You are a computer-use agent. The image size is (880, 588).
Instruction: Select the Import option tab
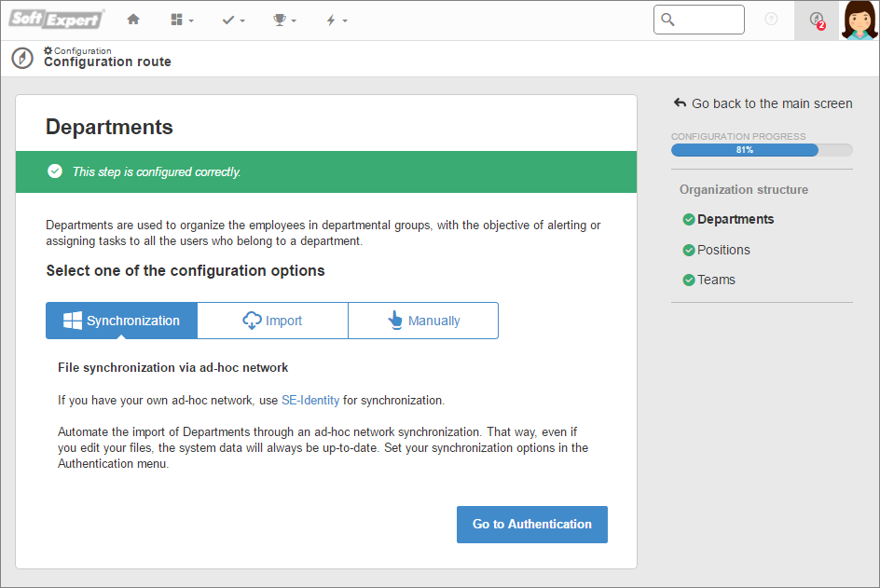click(273, 321)
